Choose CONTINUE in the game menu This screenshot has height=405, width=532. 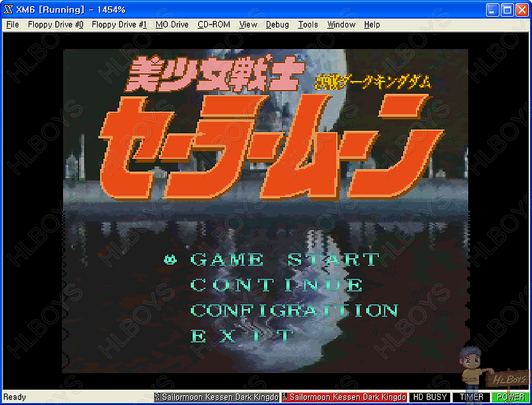[x=276, y=285]
